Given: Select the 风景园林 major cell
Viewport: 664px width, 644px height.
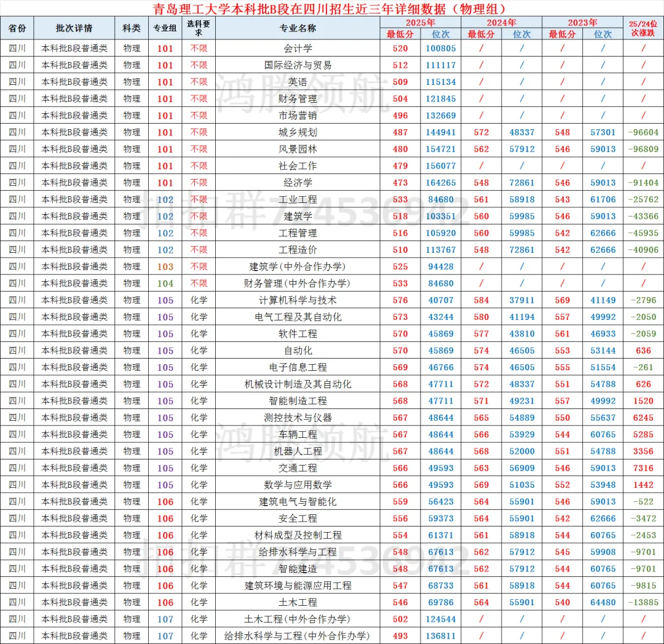Looking at the screenshot, I should pos(298,149).
